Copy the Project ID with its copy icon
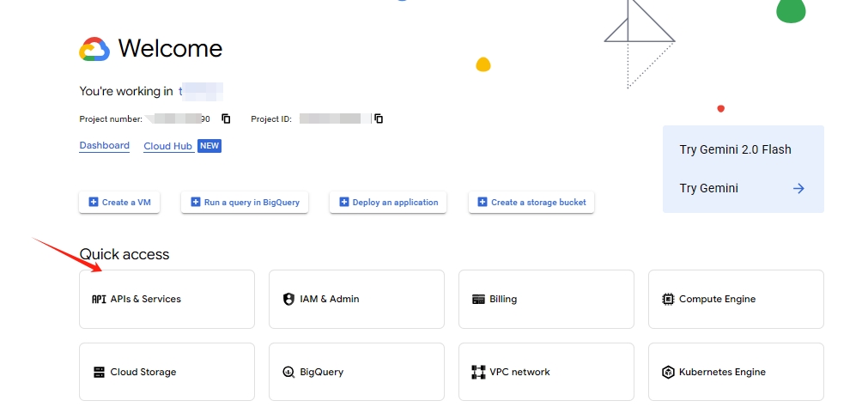Viewport: 868px width, 419px height. [379, 118]
